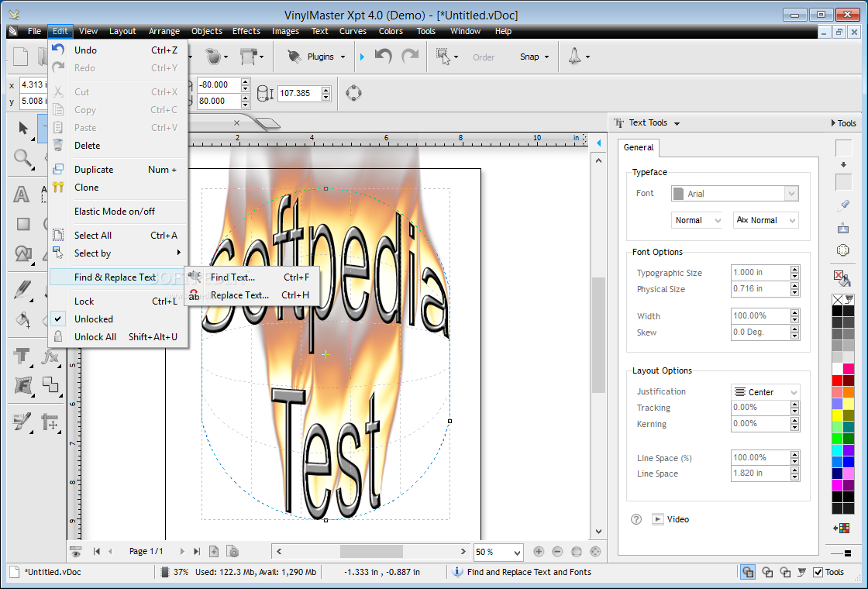Select the overlapping squares weld tool
Viewport: 868px width, 589px height.
(x=50, y=385)
